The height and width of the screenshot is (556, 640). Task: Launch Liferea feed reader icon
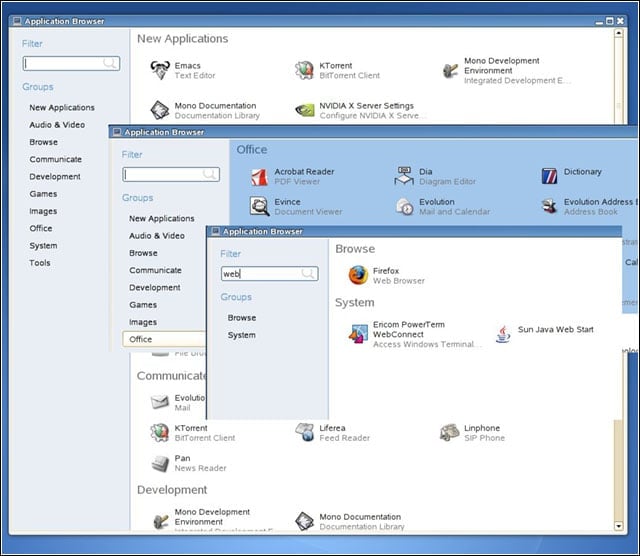coord(304,433)
